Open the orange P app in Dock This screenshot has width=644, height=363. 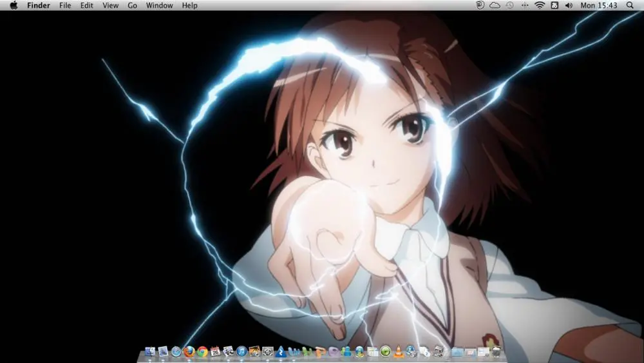click(320, 351)
